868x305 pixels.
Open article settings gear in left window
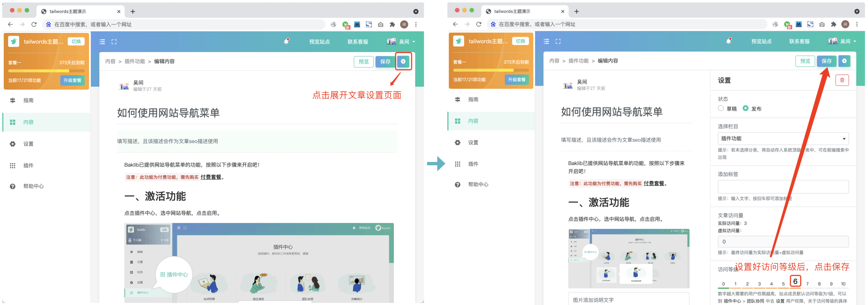[403, 61]
